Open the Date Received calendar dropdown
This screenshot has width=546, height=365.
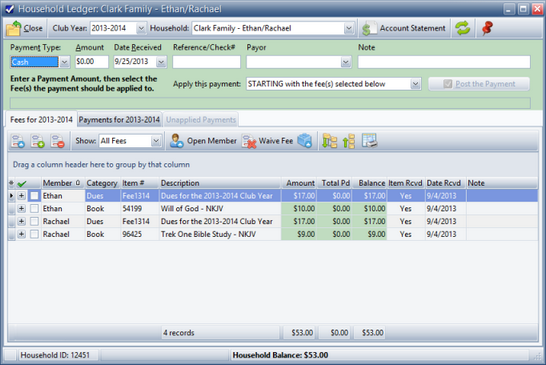(161, 62)
